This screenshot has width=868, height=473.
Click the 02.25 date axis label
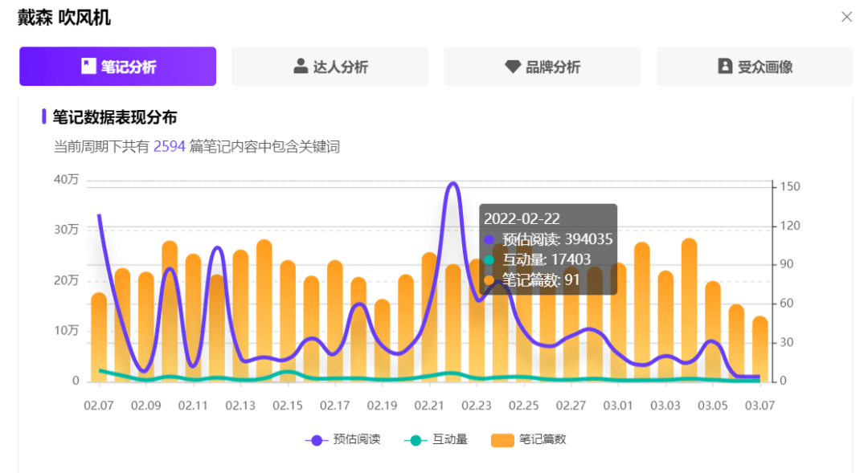coord(524,406)
